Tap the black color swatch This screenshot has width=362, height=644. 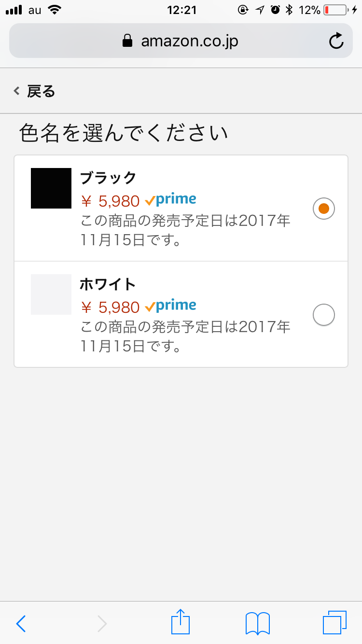[x=51, y=188]
